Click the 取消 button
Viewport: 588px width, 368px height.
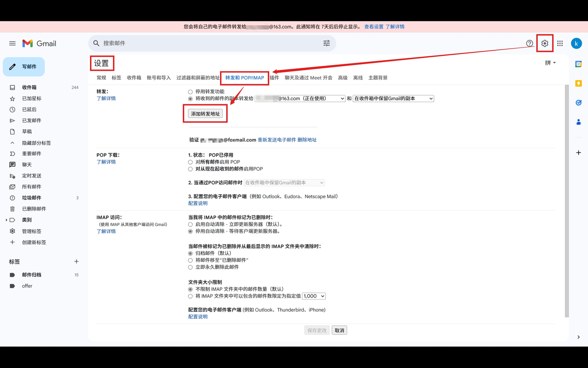click(x=339, y=330)
